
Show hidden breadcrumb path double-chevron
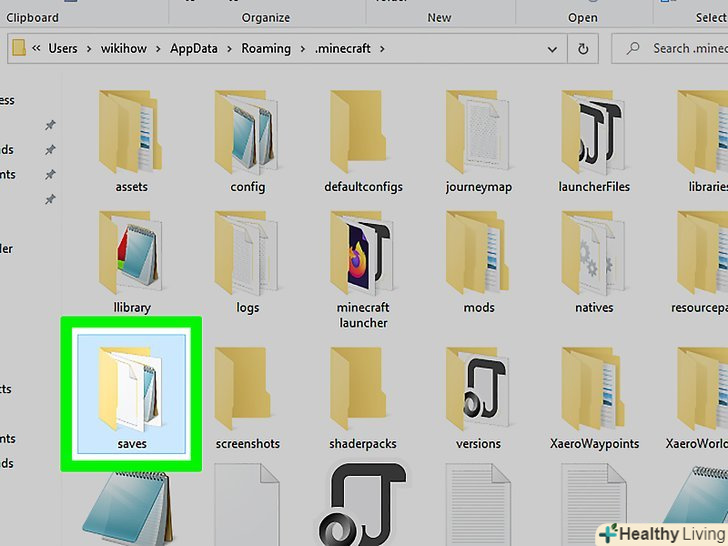36,48
